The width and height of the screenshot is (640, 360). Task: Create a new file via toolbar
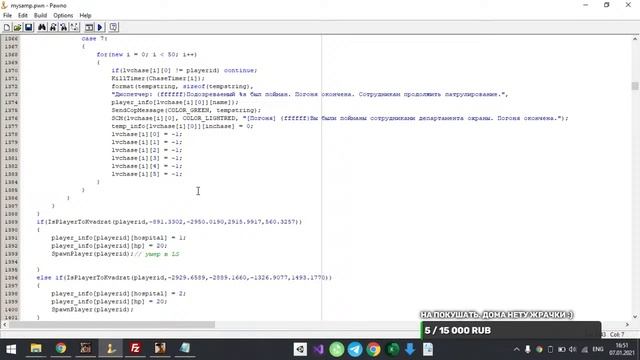click(x=7, y=27)
